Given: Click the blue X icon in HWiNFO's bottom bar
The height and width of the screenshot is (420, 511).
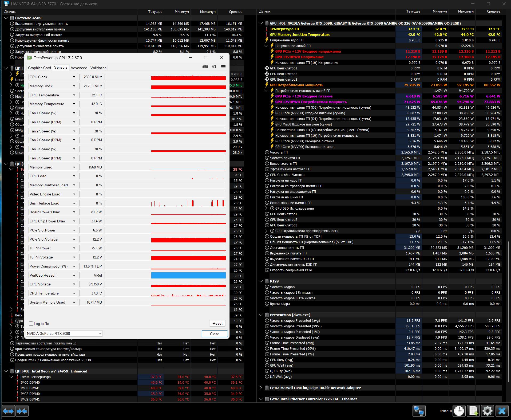Looking at the screenshot, I should [502, 411].
